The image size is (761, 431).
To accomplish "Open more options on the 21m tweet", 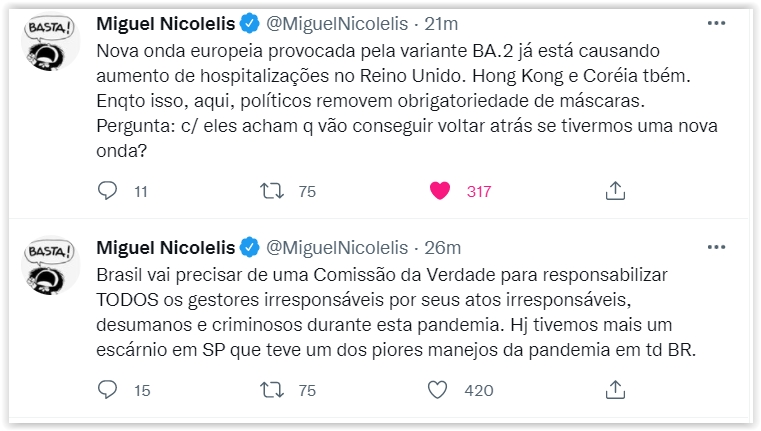I will tap(716, 22).
